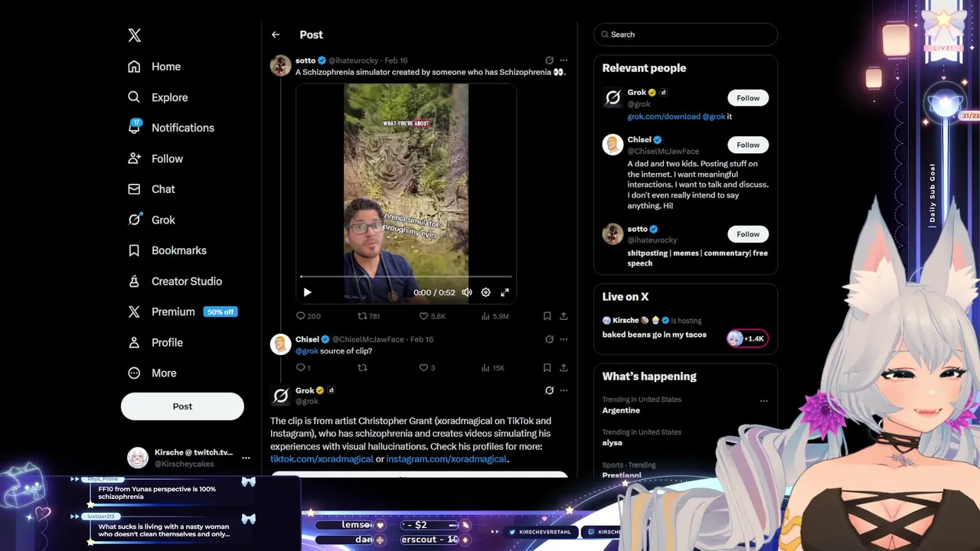
Task: Toggle the video mute speaker
Action: 467,292
